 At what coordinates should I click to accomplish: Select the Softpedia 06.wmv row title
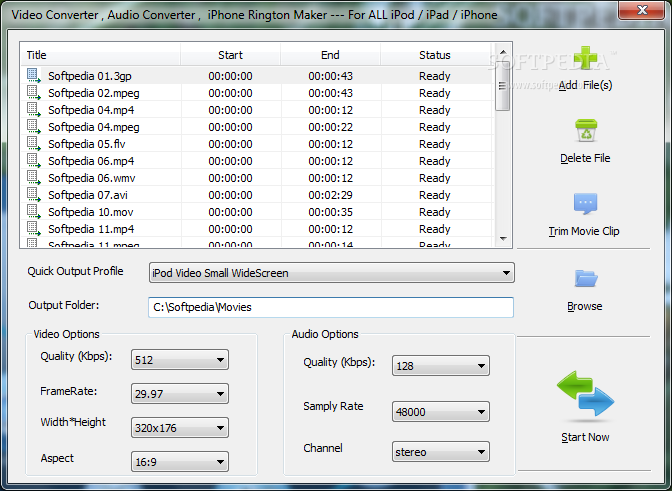[92, 178]
